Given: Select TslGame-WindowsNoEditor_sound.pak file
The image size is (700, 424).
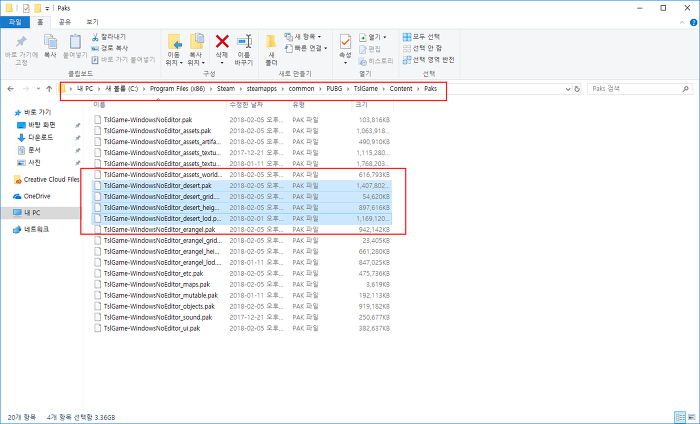Looking at the screenshot, I should point(158,317).
